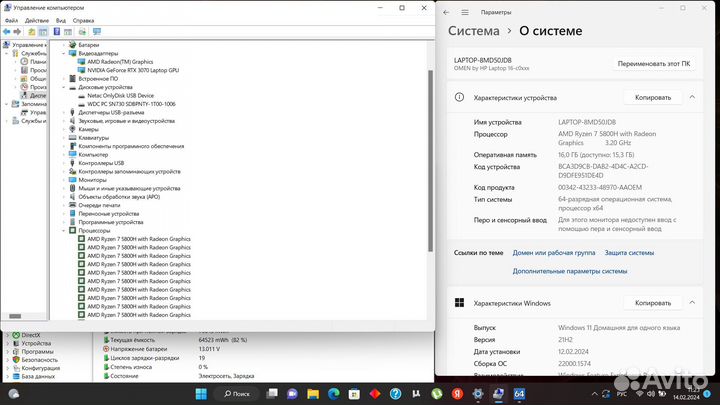This screenshot has width=720, height=405.
Task: Click the left pane horizontal scrollbar
Action: click(x=15, y=316)
